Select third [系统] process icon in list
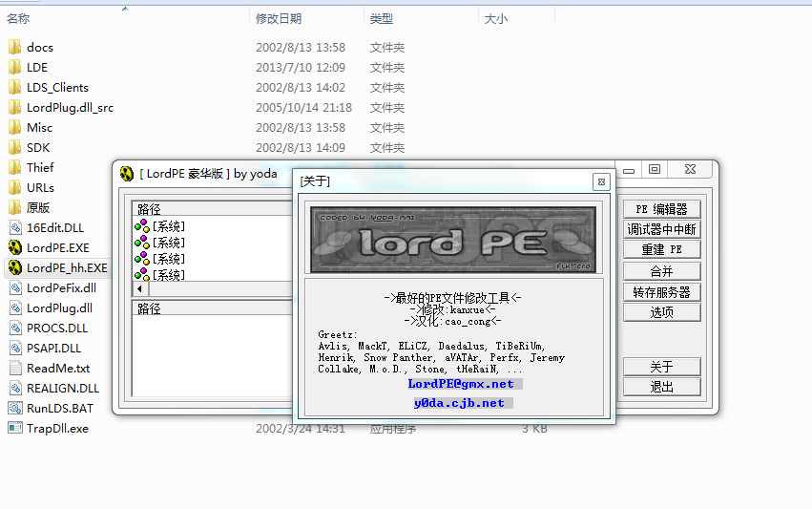 142,258
